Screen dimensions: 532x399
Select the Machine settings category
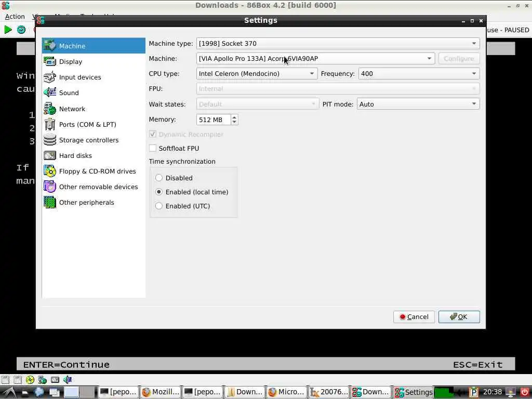[94, 46]
